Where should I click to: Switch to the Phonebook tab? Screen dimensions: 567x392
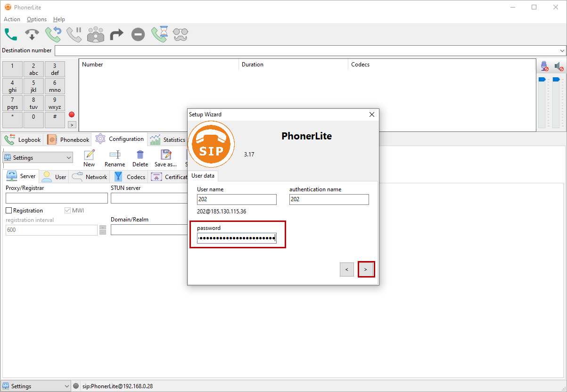coord(69,140)
